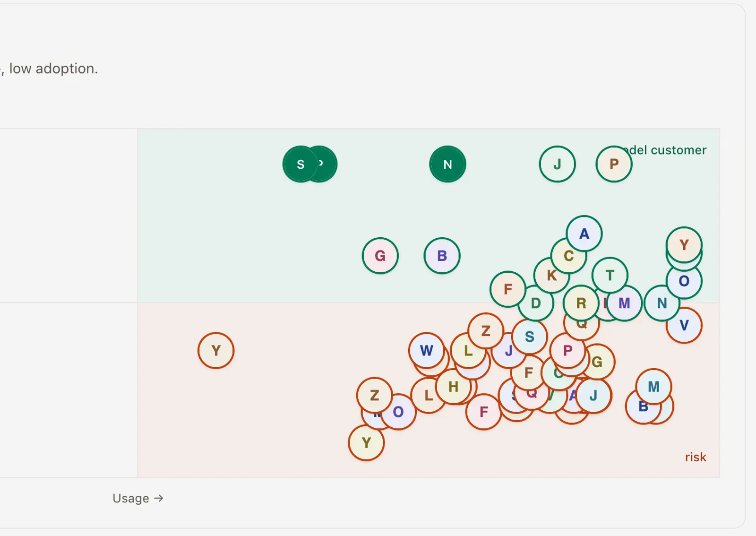Open the R bubble with green outline
Image resolution: width=756 pixels, height=536 pixels.
coord(581,303)
